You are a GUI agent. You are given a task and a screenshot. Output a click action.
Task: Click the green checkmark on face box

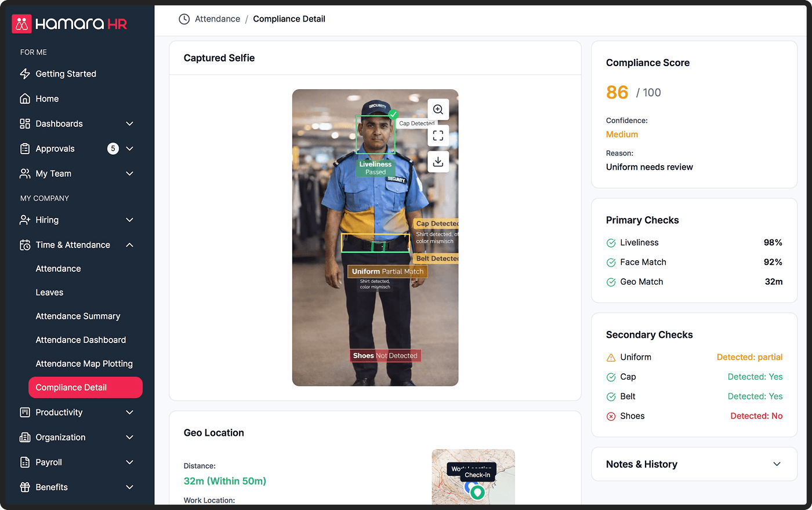pos(393,115)
